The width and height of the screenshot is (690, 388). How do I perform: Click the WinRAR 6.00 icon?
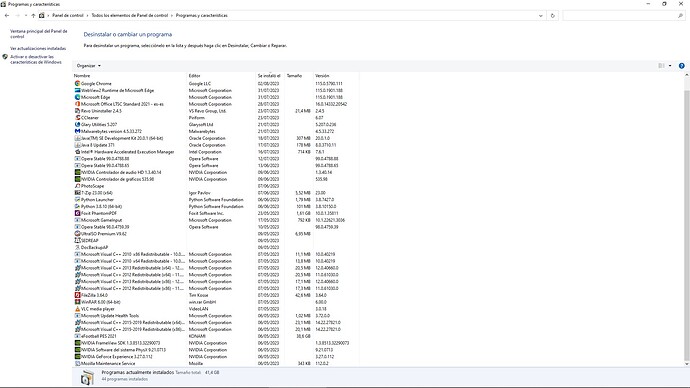77,302
